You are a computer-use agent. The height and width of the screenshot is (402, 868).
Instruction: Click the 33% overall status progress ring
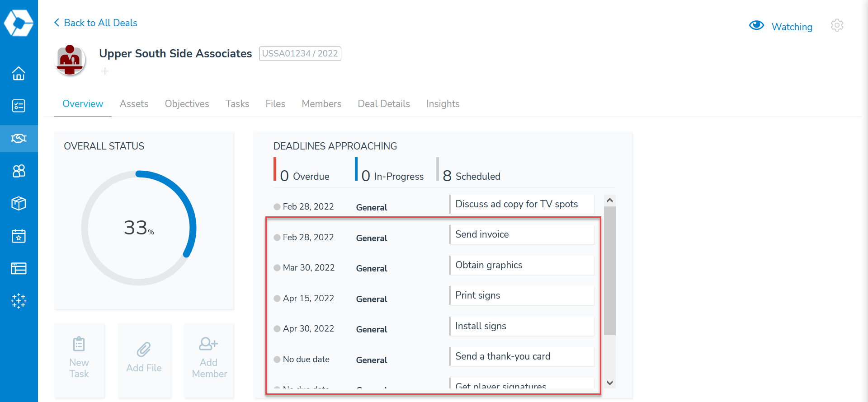[139, 228]
